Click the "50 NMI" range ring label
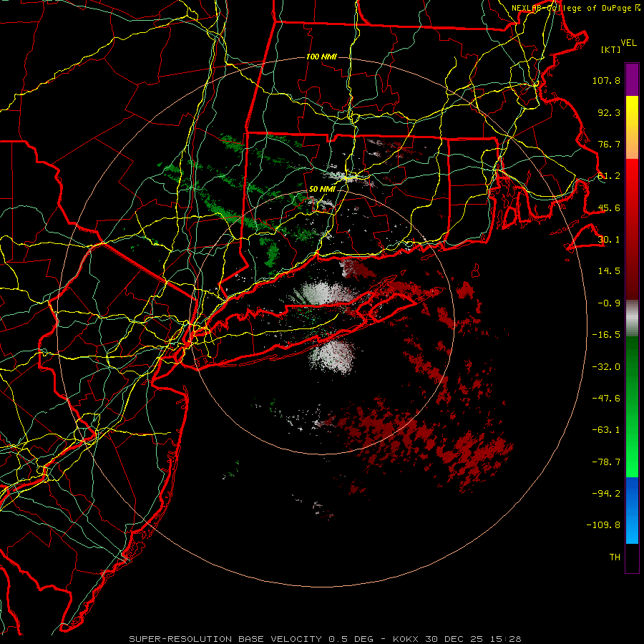The image size is (644, 644). pos(321,189)
